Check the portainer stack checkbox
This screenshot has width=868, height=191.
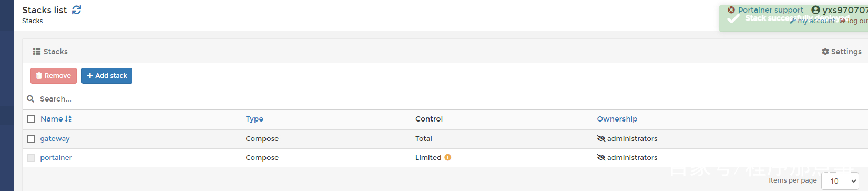coord(31,158)
